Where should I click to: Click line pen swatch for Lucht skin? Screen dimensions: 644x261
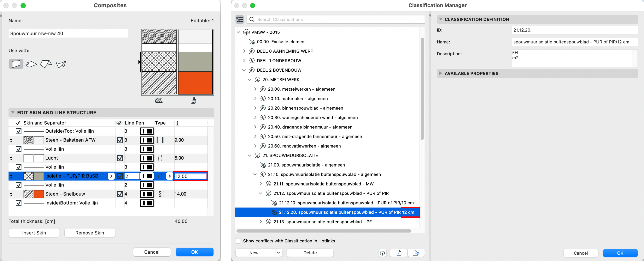[147, 158]
